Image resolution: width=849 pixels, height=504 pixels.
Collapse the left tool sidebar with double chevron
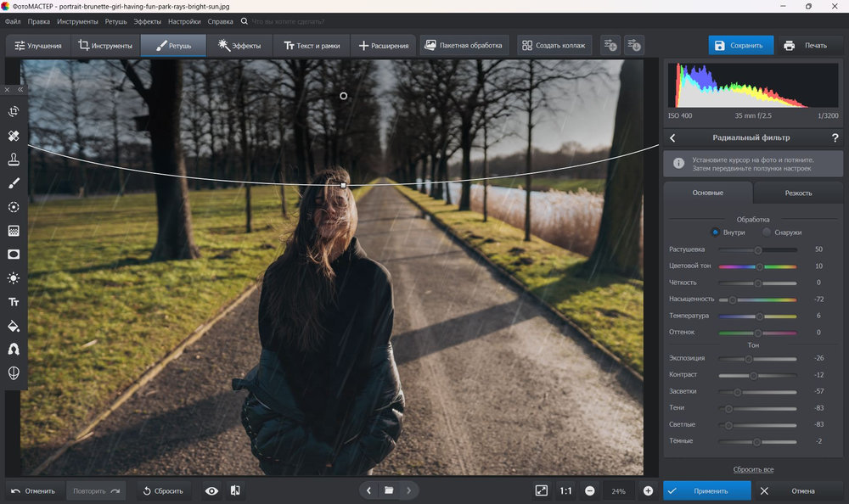pyautogui.click(x=20, y=89)
